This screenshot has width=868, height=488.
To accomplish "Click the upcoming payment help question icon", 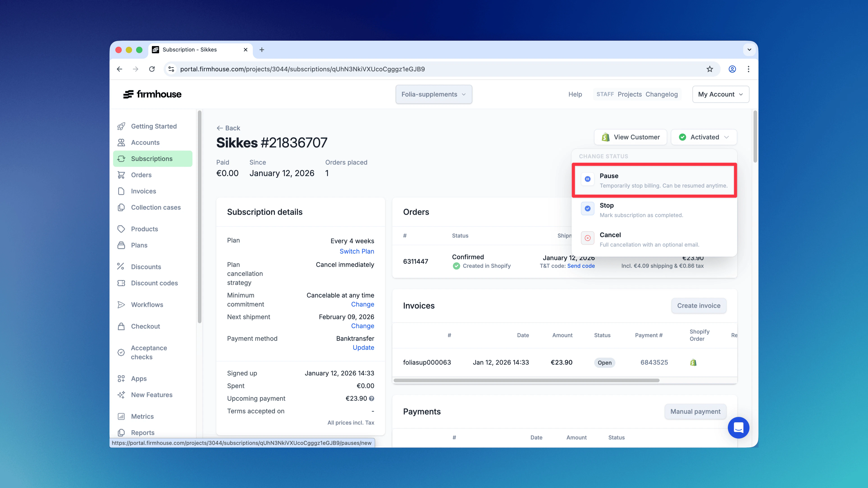I will point(372,398).
